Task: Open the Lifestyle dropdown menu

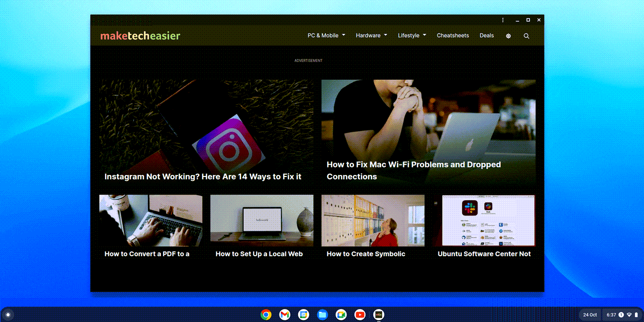Action: (x=412, y=35)
